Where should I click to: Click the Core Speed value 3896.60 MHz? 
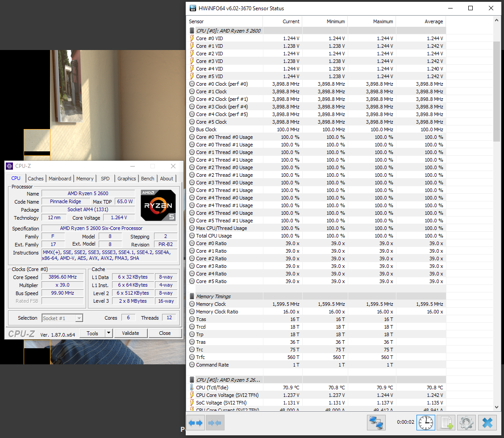tap(62, 277)
